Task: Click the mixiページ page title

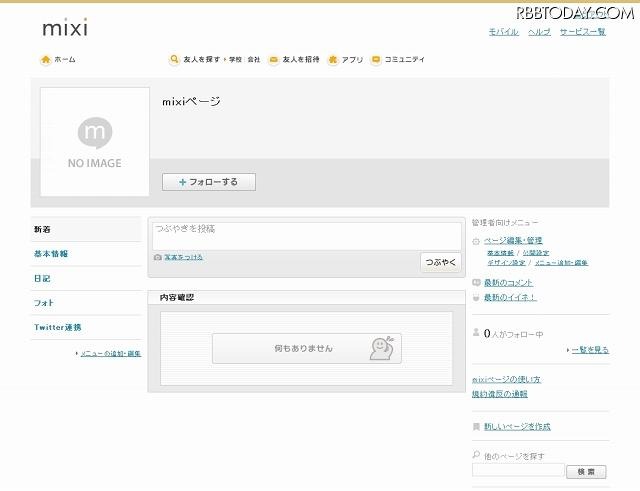Action: tap(191, 102)
